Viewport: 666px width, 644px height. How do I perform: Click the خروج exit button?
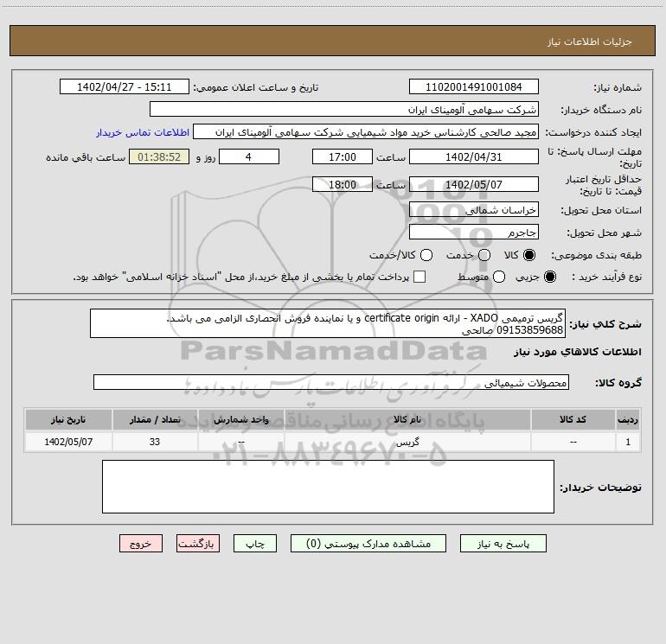(x=141, y=544)
